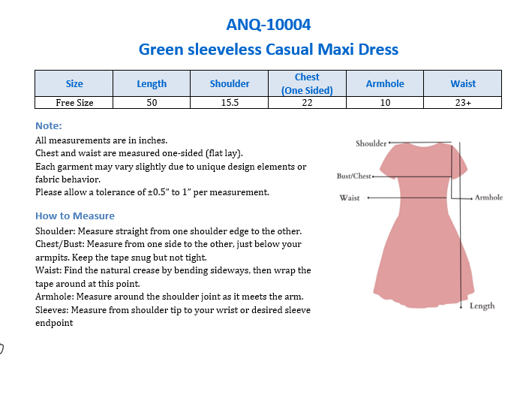Click the Length label below the dress
Viewport: 532px width, 419px height.
click(x=482, y=306)
